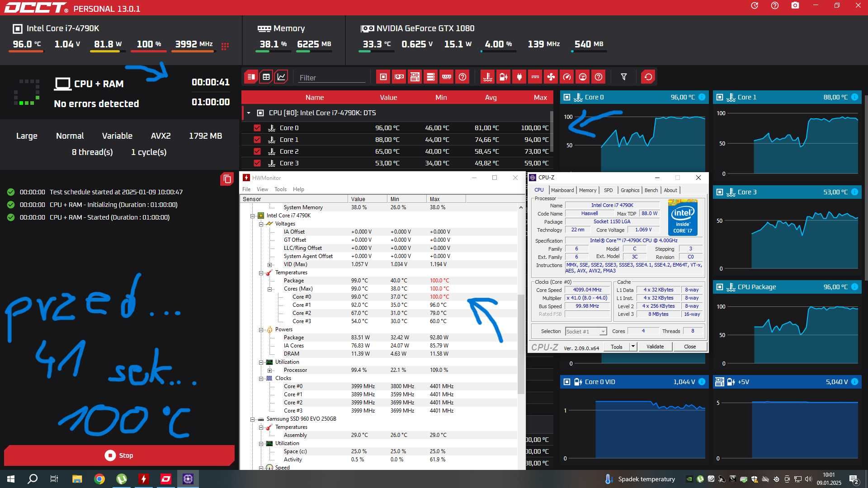The image size is (868, 488).
Task: Switch to CPU-Z Bench tab
Action: pyautogui.click(x=651, y=190)
